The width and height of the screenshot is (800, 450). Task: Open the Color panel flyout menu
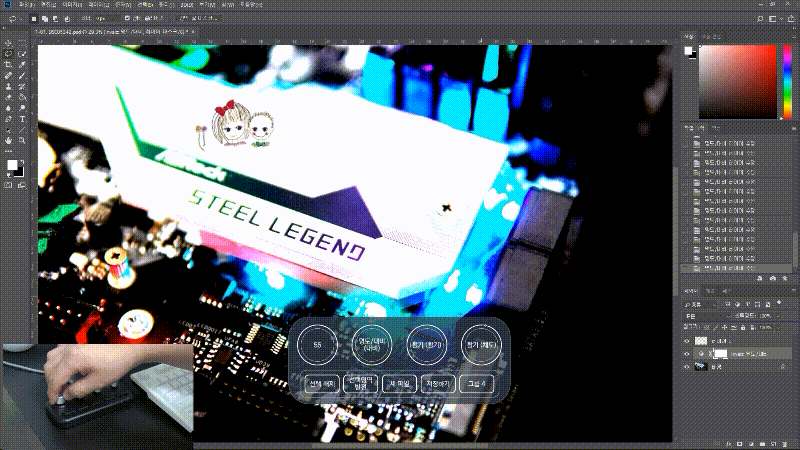(x=794, y=37)
